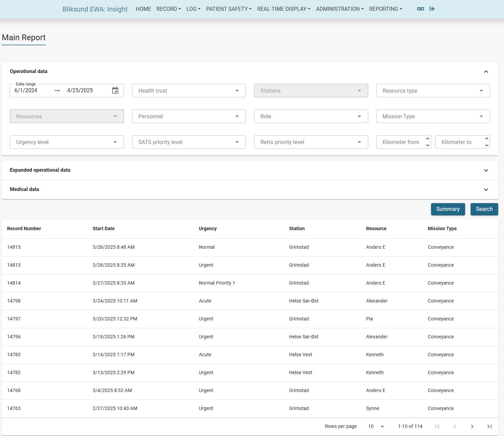Click the logout icon in navbar
The width and height of the screenshot is (504, 436).
pyautogui.click(x=432, y=9)
